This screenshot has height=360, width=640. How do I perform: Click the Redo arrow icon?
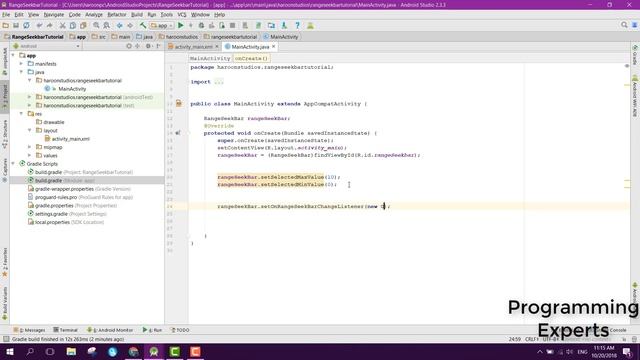49,25
